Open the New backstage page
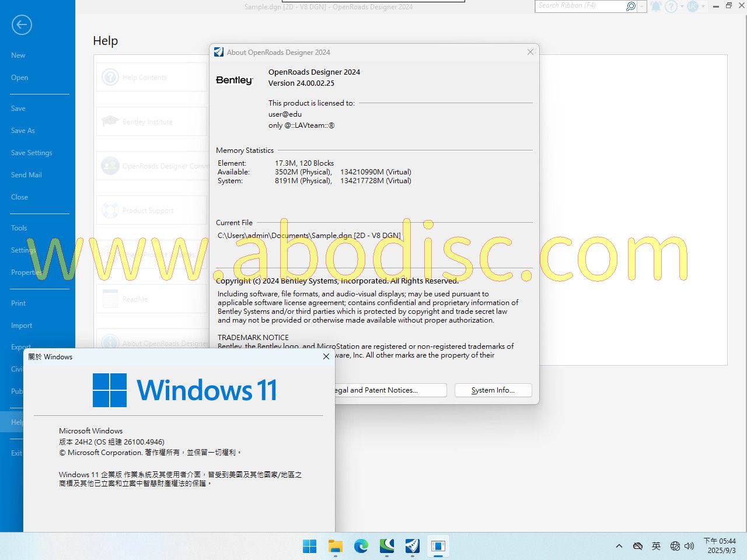Image resolution: width=747 pixels, height=560 pixels. pos(18,55)
